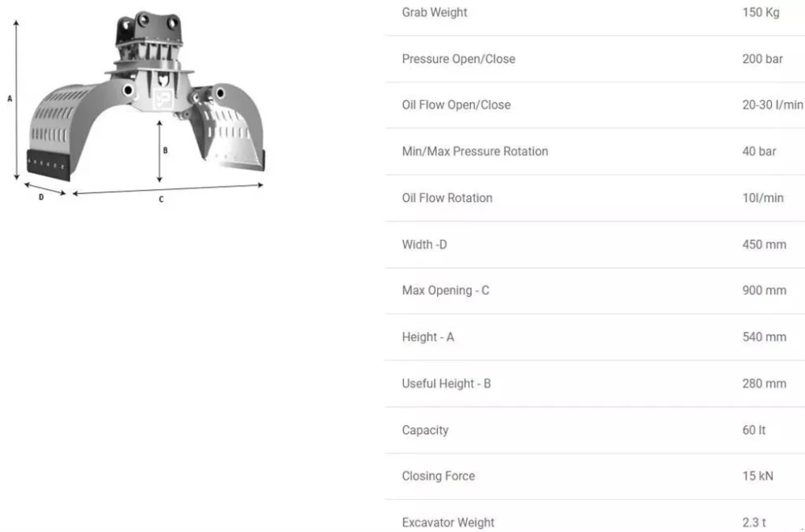Select the Oil Flow Rotation label
This screenshot has height=532, width=805.
tap(447, 198)
